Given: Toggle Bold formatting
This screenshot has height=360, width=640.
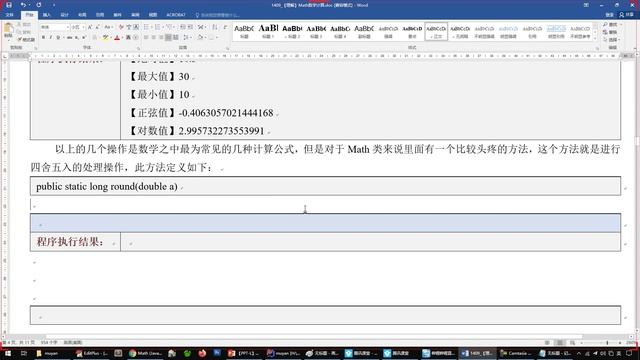Looking at the screenshot, I should pos(43,38).
